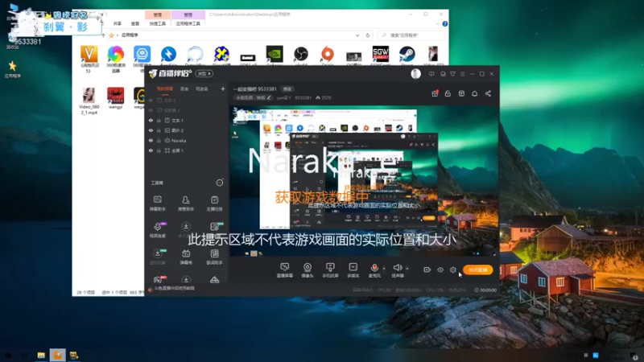
Task: Select the OBS shortcut in File Explorer
Action: point(300,56)
